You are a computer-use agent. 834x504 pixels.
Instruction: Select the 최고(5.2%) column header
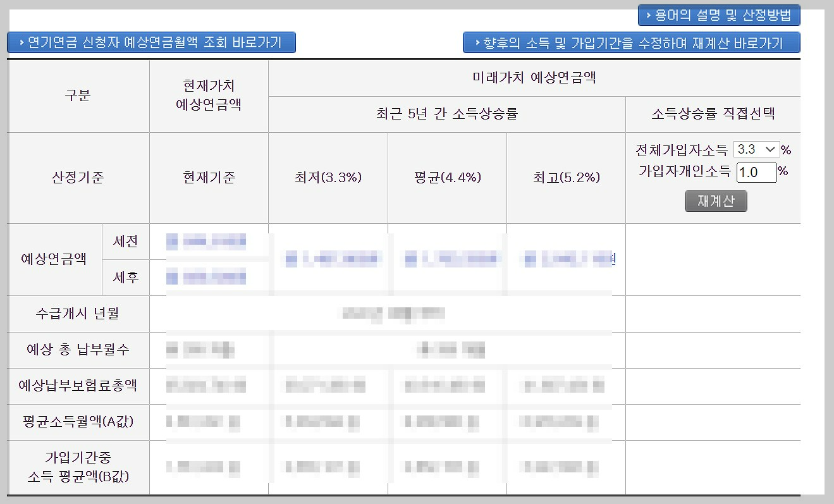(566, 178)
